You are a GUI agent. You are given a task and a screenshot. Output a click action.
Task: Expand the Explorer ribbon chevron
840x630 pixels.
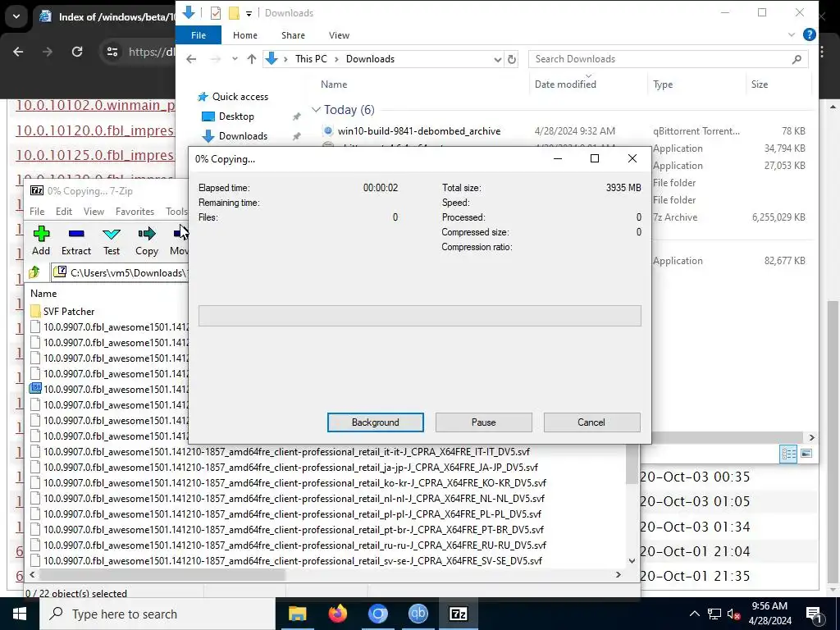[792, 34]
